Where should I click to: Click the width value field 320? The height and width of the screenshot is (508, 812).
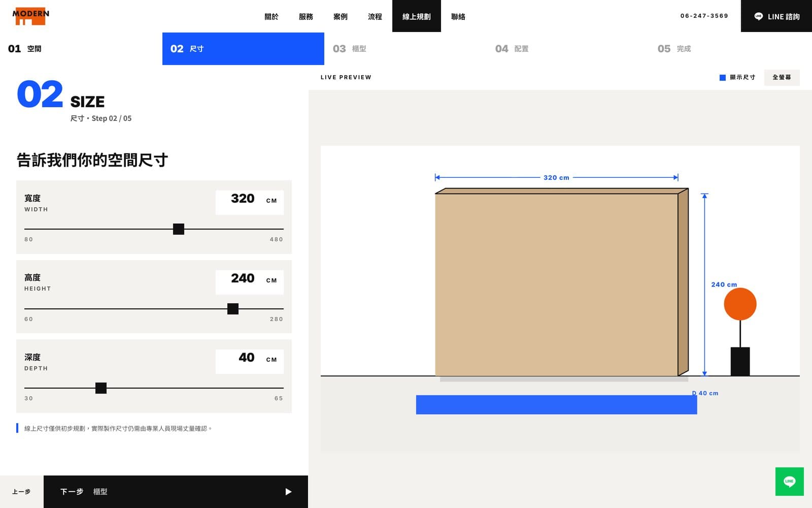(249, 202)
